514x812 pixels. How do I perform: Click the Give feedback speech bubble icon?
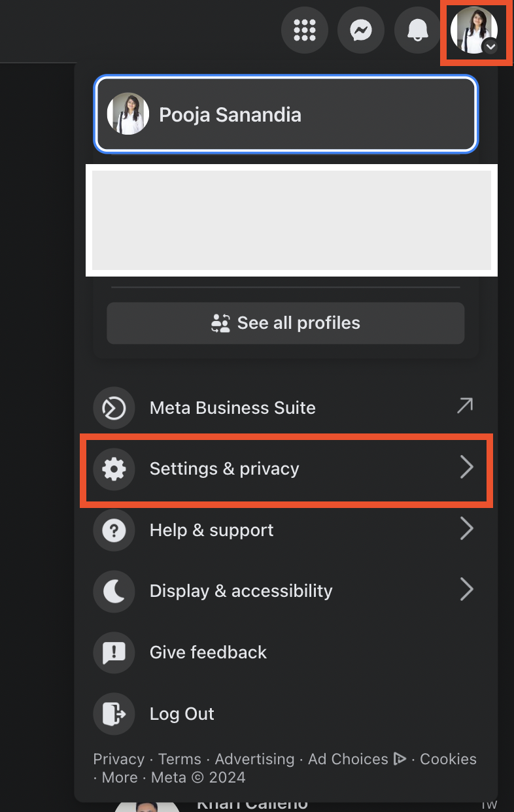tap(114, 652)
